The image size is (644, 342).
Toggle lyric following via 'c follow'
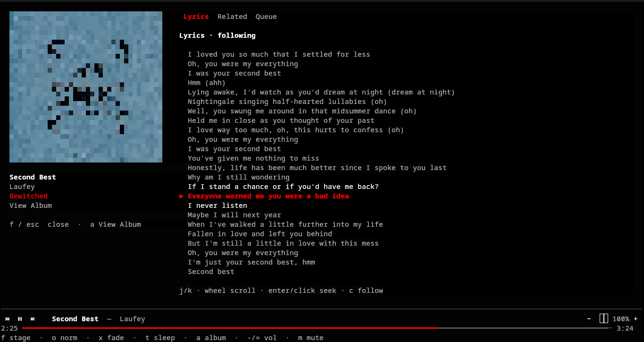(x=366, y=291)
